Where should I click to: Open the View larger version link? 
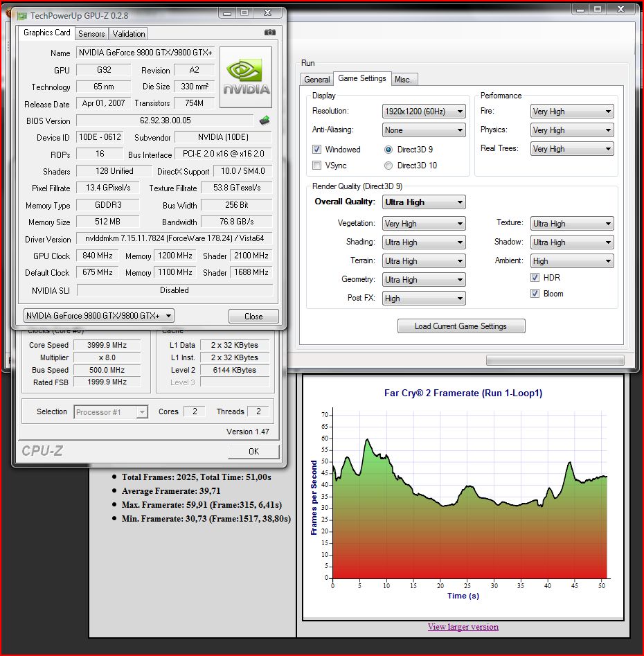[x=463, y=627]
